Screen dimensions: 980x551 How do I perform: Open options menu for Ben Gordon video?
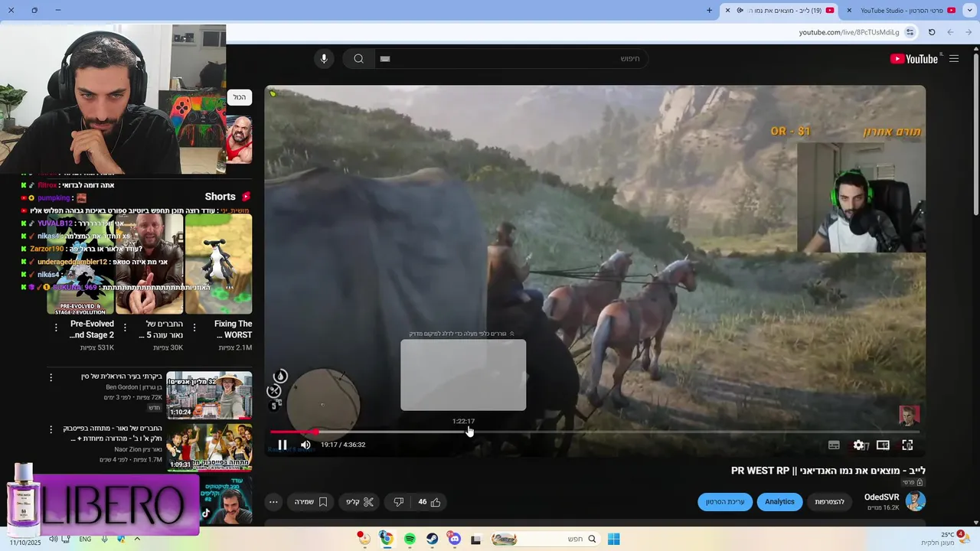[x=51, y=377]
